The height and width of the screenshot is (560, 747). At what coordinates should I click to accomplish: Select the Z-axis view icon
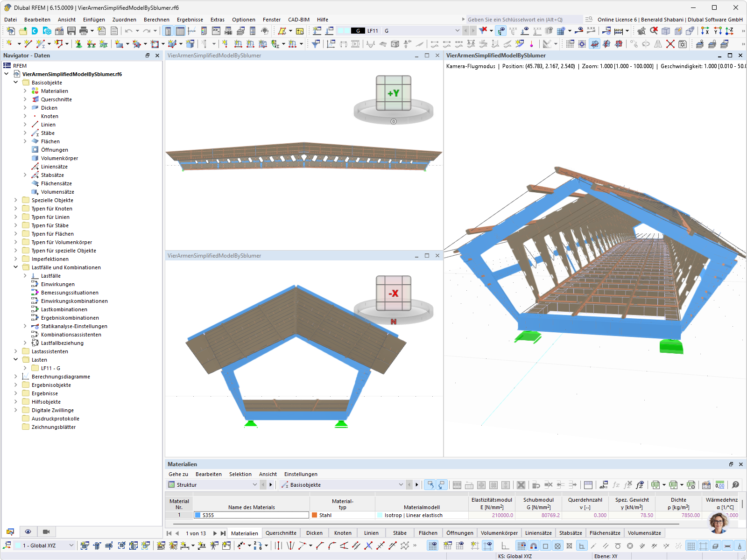729,31
